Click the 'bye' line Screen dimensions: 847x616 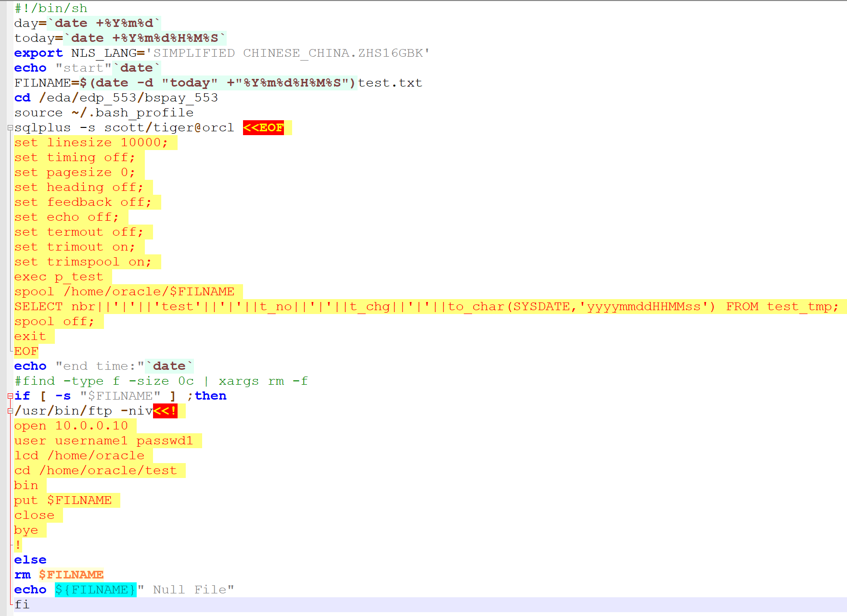[26, 530]
